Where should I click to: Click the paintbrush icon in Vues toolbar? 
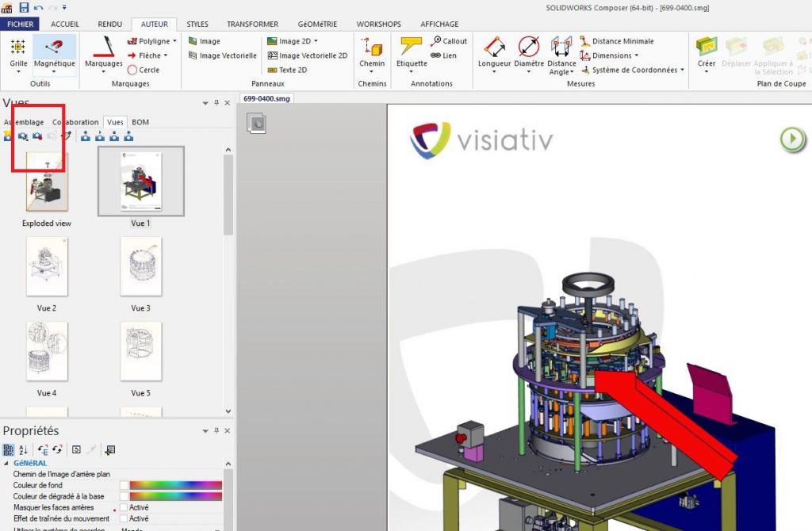(66, 136)
